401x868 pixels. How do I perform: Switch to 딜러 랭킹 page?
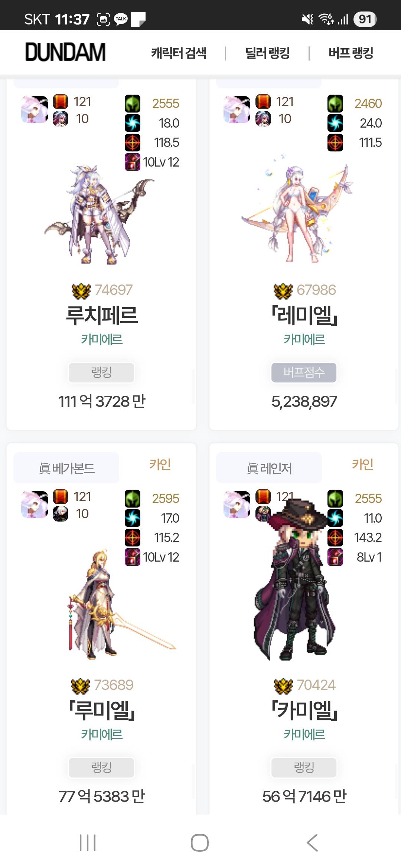(267, 53)
